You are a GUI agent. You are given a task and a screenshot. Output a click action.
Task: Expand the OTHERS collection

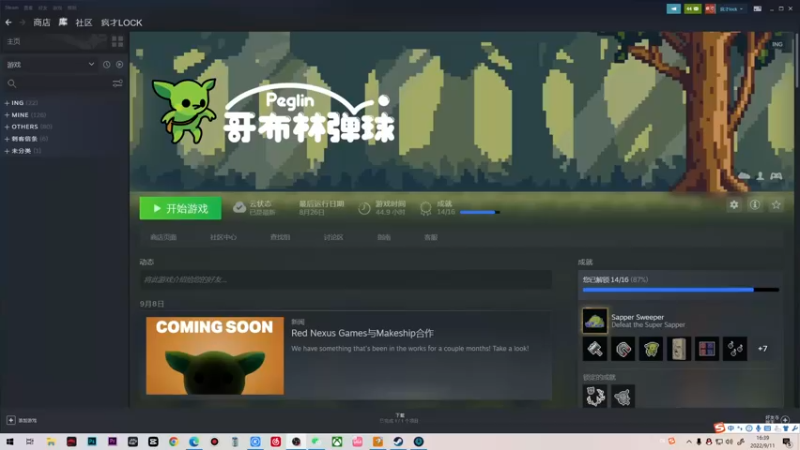(x=7, y=127)
